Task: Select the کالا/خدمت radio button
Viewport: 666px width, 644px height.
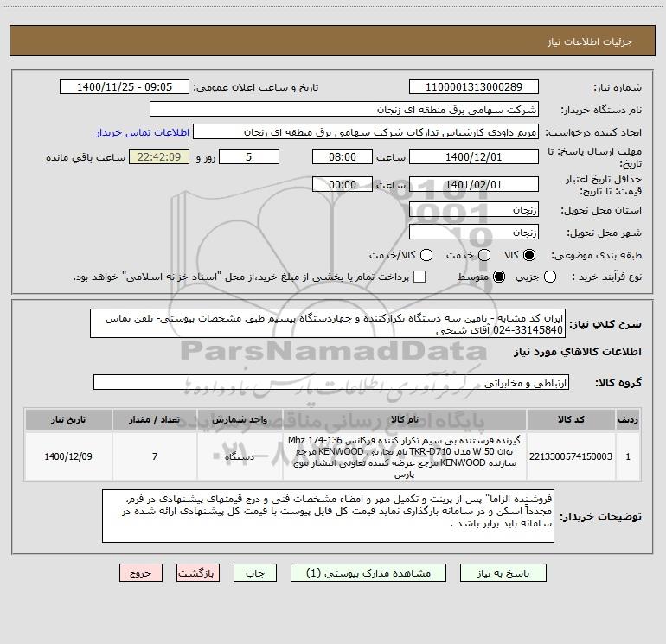Action: (x=426, y=255)
